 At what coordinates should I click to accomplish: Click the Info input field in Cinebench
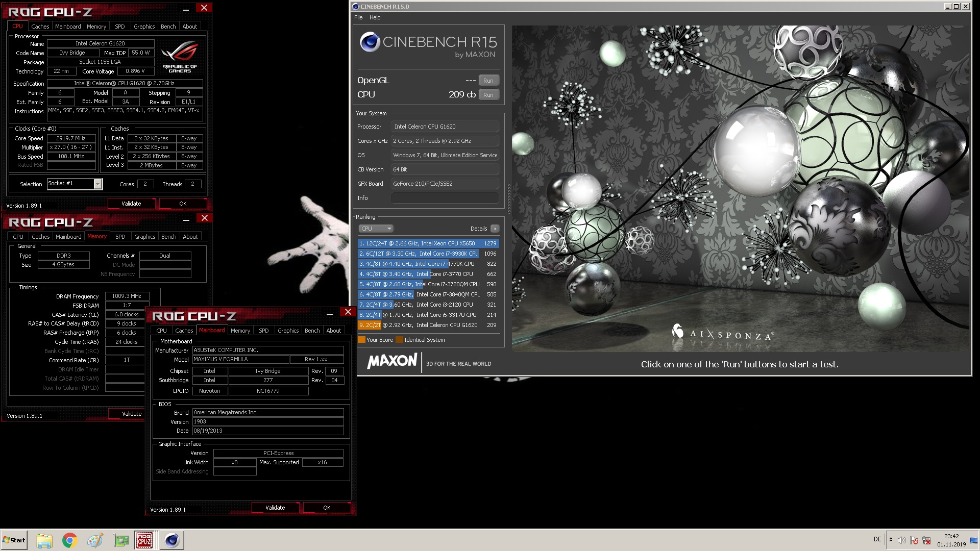(x=445, y=198)
